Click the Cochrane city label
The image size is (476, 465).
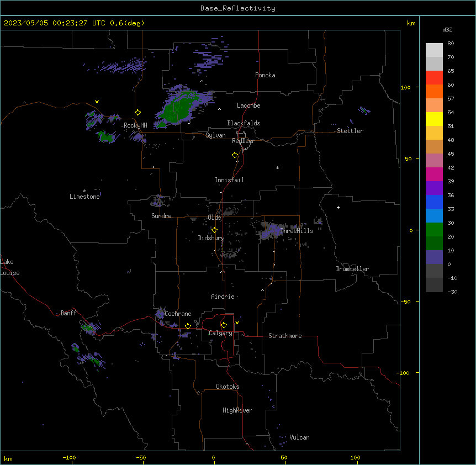tap(178, 314)
